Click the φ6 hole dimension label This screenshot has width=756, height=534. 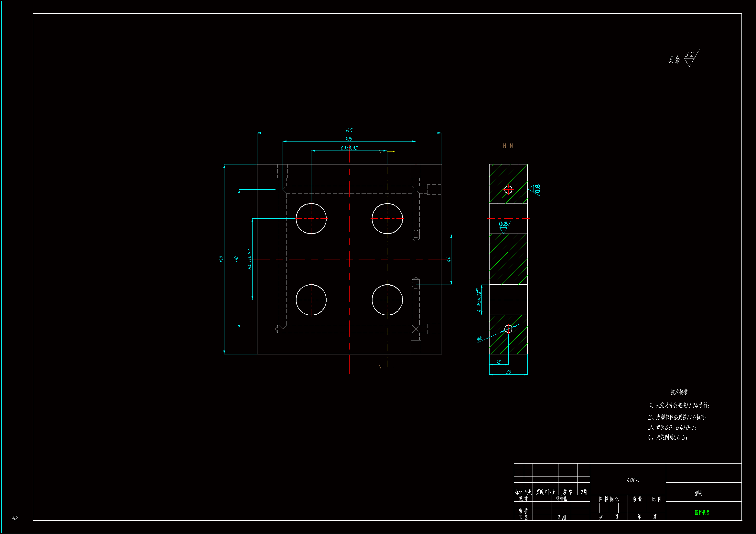(x=480, y=338)
